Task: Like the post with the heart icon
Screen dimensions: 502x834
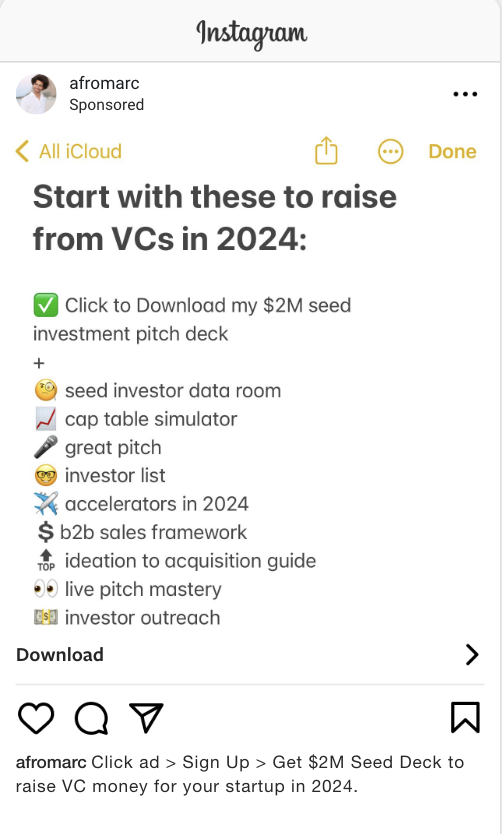Action: point(36,718)
